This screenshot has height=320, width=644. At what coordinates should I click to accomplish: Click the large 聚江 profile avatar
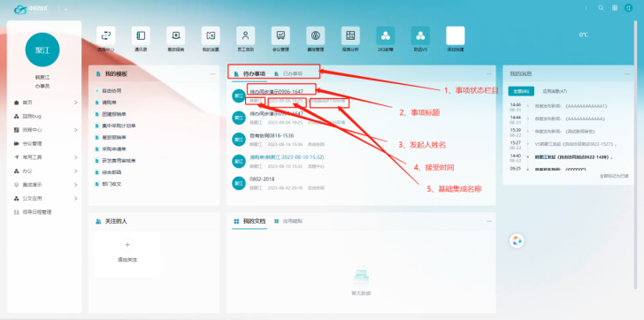pos(42,50)
